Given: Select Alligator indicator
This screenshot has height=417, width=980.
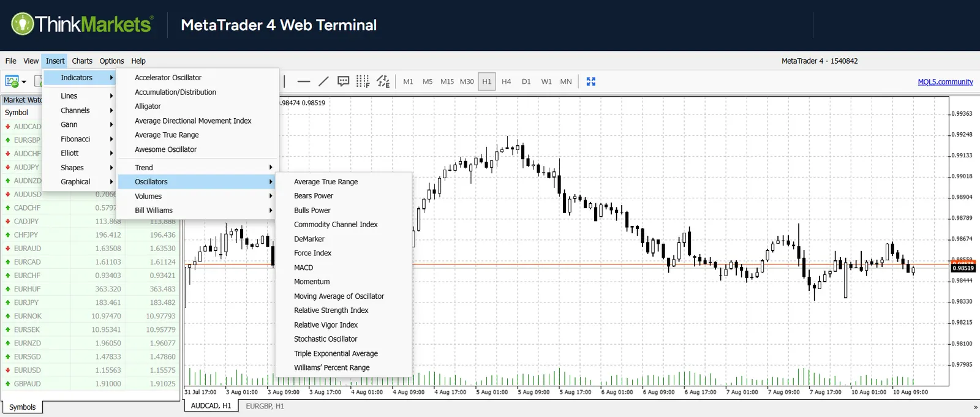Looking at the screenshot, I should pyautogui.click(x=198, y=107).
